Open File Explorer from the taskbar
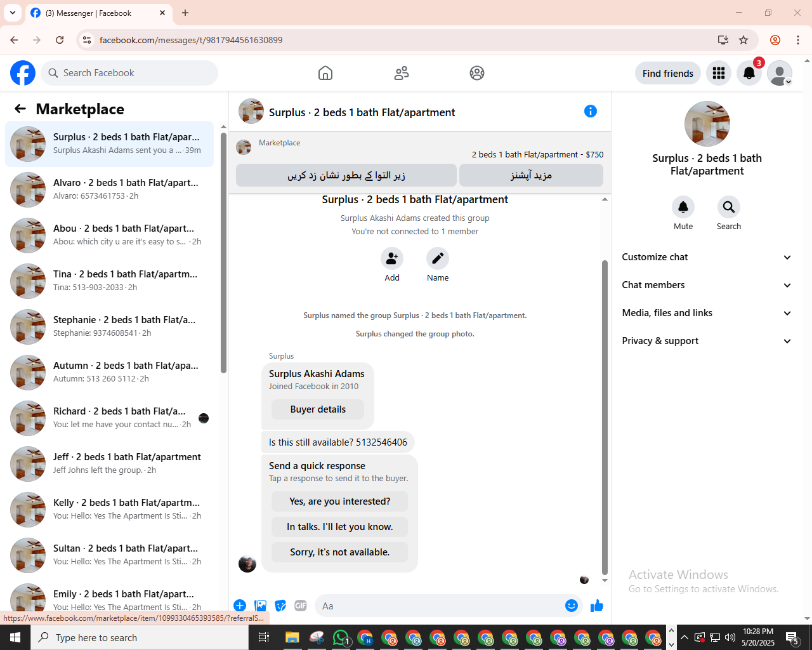This screenshot has height=650, width=812. pyautogui.click(x=292, y=637)
